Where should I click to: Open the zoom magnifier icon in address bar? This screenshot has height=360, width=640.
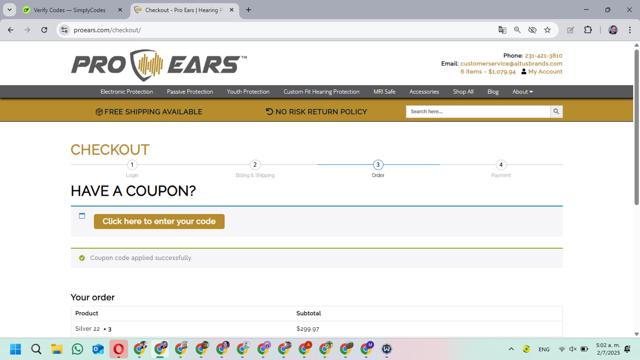[x=517, y=30]
